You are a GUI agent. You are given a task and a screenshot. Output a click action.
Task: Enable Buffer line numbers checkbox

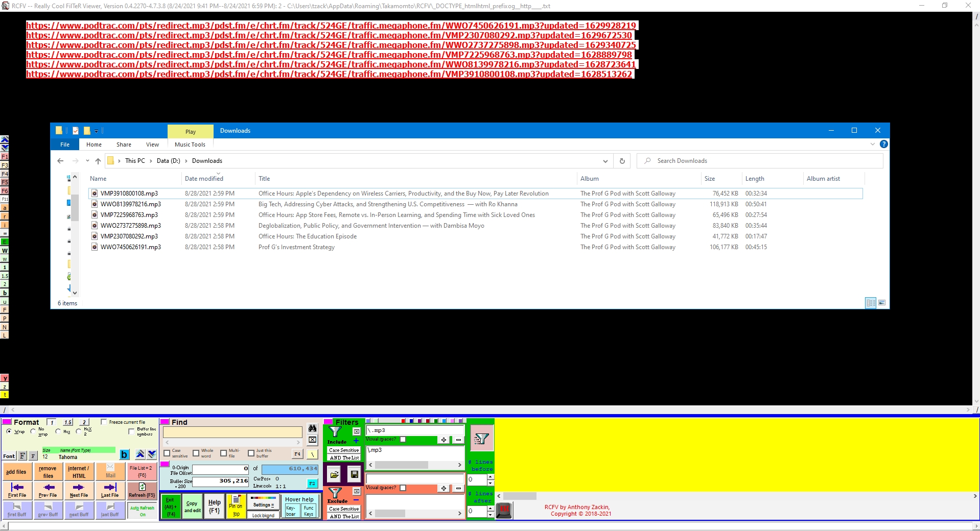pos(131,431)
